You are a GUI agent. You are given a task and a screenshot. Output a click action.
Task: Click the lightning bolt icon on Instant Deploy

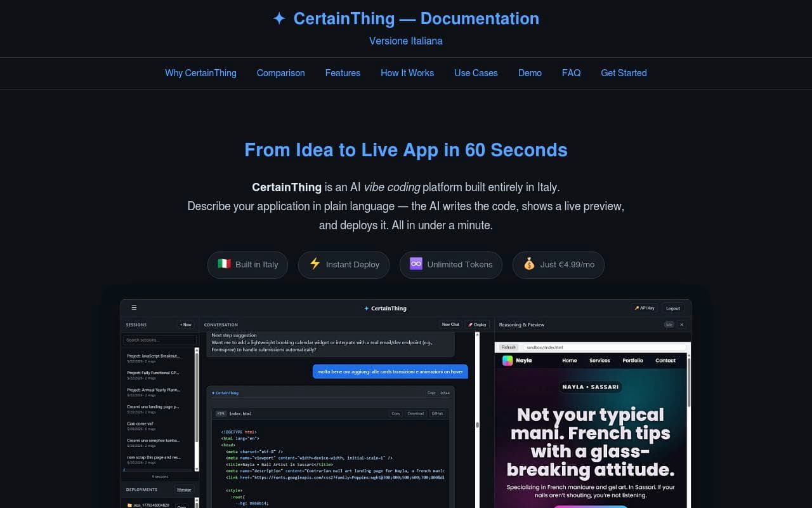(315, 264)
